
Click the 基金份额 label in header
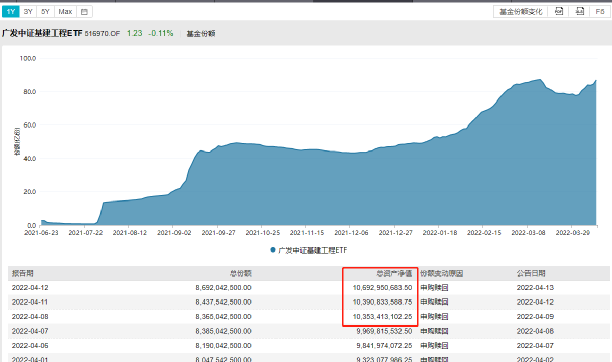tap(201, 34)
